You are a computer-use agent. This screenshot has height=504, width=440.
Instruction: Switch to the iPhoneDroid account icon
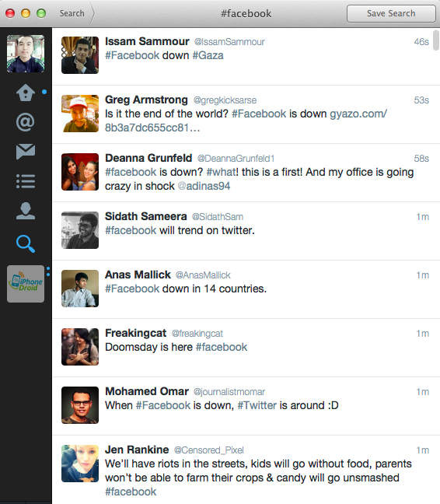click(26, 283)
